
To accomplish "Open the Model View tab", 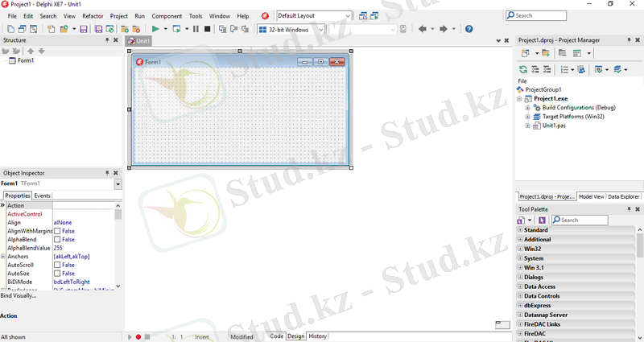I will [x=592, y=196].
